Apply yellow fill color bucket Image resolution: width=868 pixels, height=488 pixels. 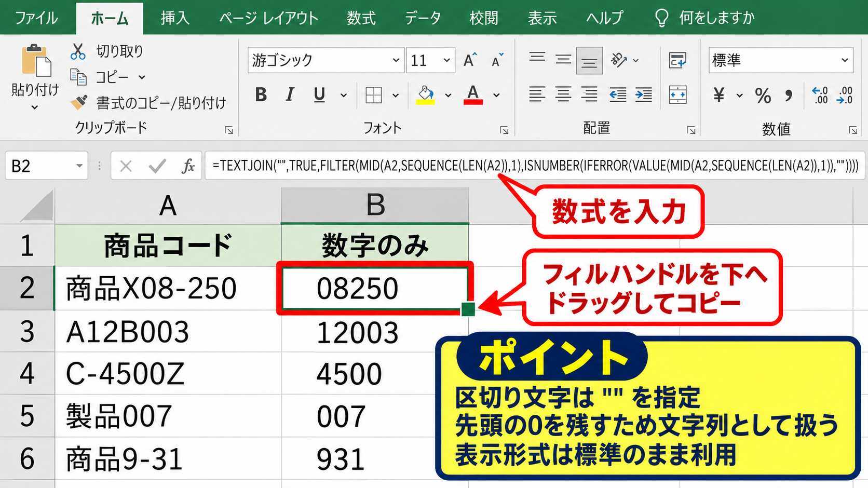(x=426, y=95)
